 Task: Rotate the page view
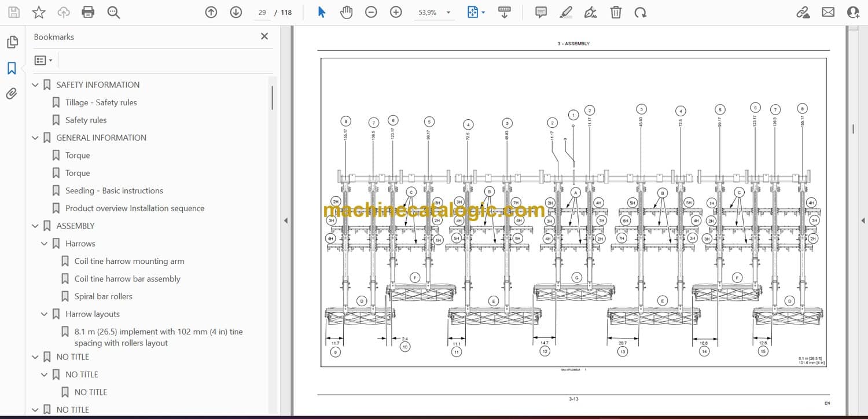[640, 12]
